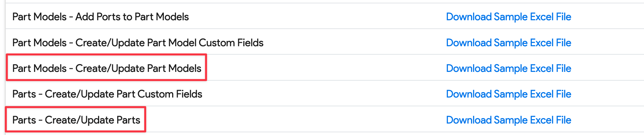The width and height of the screenshot is (644, 135).
Task: Select the Part Custom Fields import type
Action: pyautogui.click(x=107, y=94)
